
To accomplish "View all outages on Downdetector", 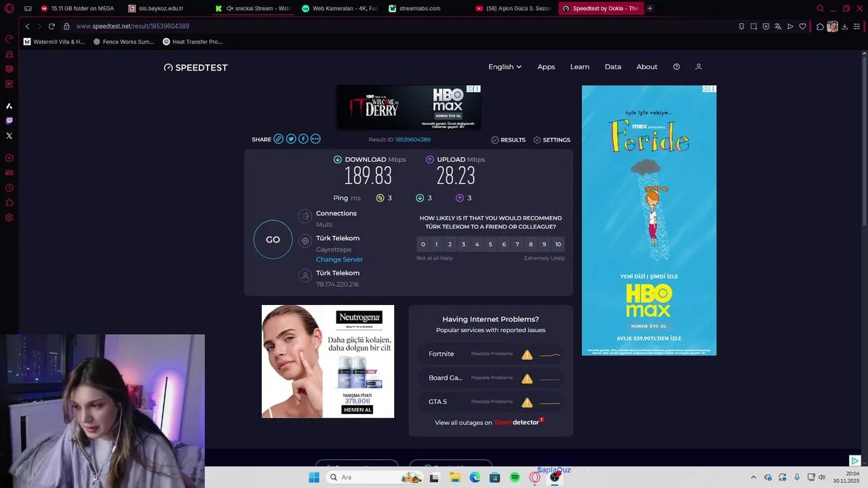I will click(x=489, y=422).
